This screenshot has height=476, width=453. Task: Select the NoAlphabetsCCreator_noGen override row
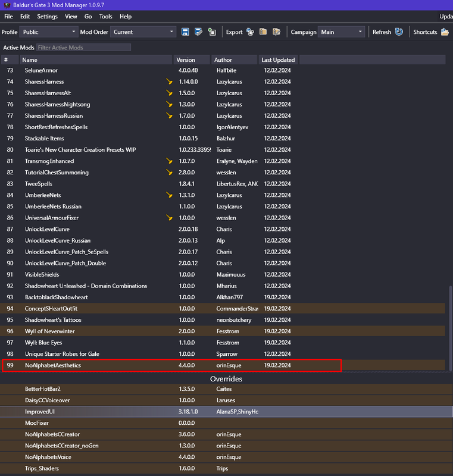click(226, 446)
